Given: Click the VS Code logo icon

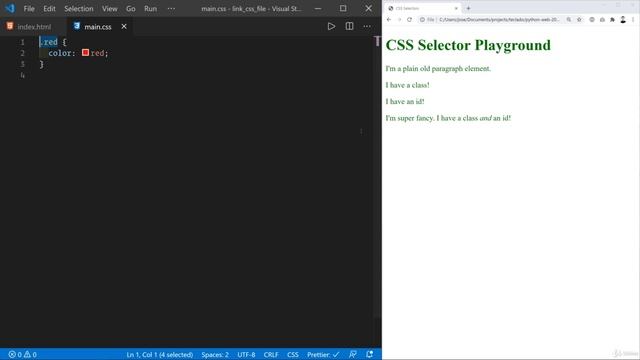Looking at the screenshot, I should pyautogui.click(x=10, y=8).
